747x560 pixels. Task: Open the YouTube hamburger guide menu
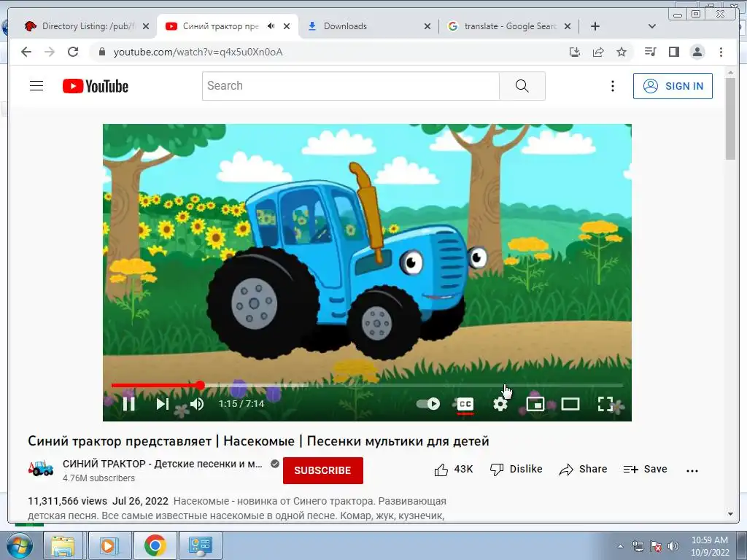(36, 86)
